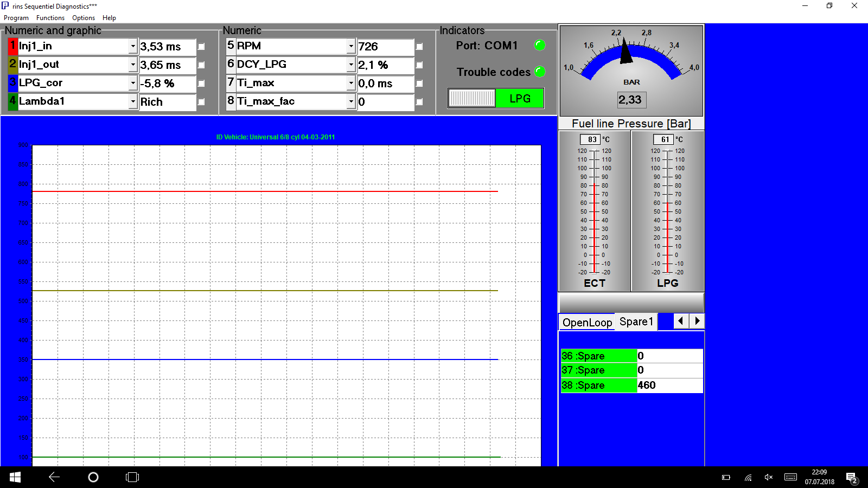This screenshot has height=488, width=868.
Task: Click the fuel pressure BAR dial gauge
Action: tap(631, 70)
